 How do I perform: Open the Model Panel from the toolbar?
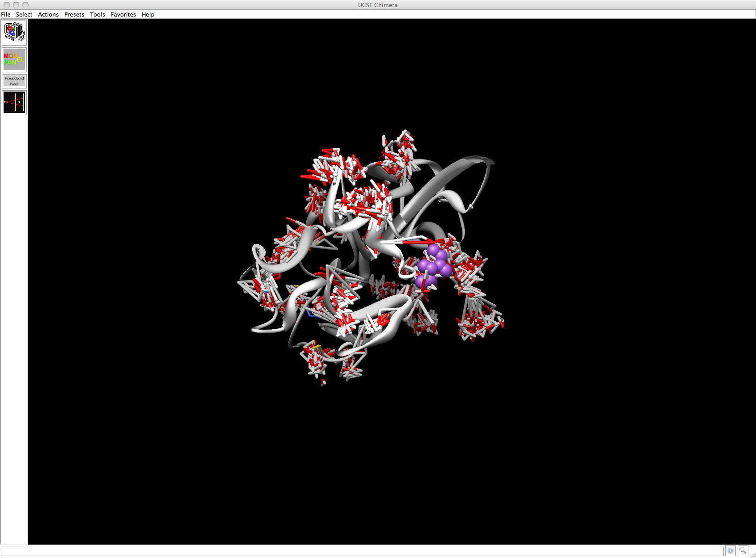pyautogui.click(x=14, y=60)
